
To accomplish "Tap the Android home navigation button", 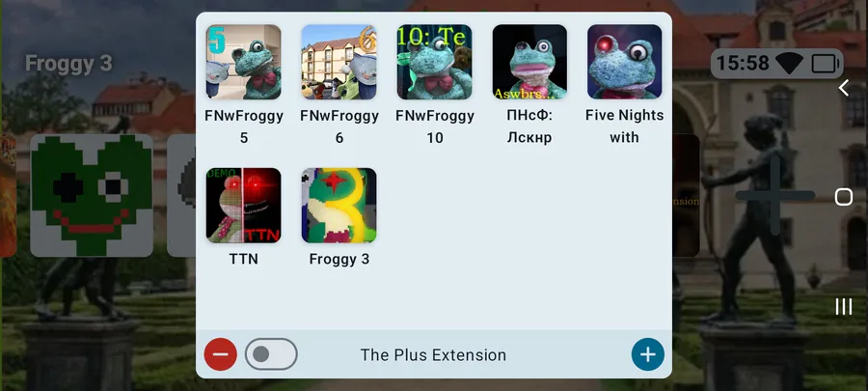I will click(844, 197).
